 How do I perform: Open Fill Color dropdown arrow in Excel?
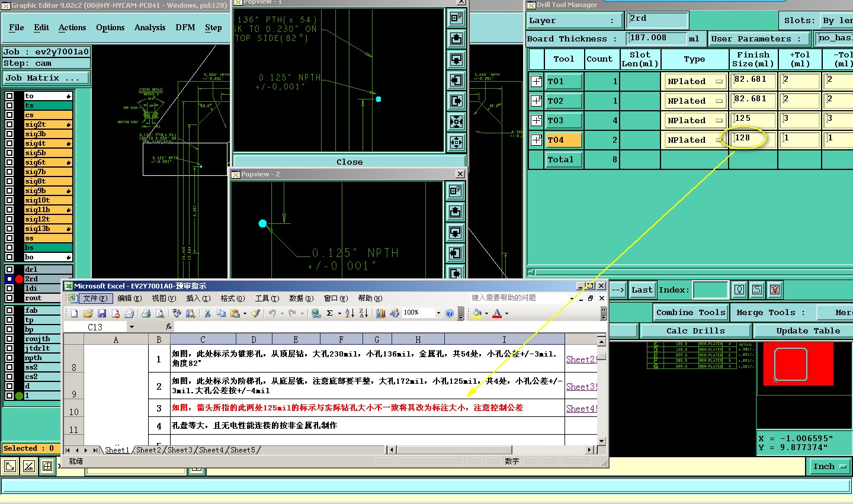(486, 313)
